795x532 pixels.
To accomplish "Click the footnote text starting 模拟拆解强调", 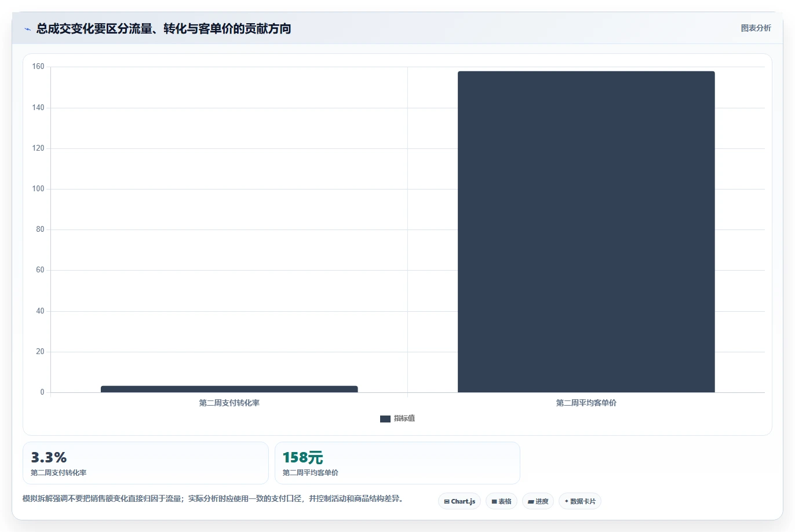I will pyautogui.click(x=213, y=498).
